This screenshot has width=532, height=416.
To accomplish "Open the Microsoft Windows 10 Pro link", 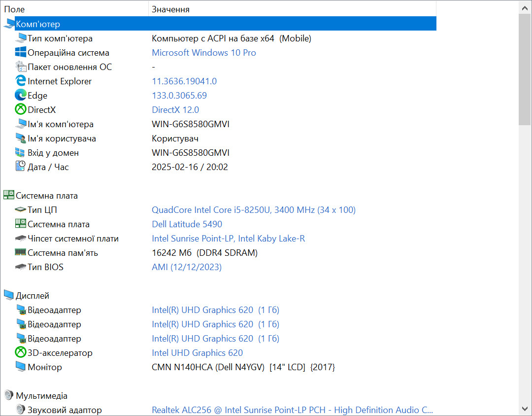I will [203, 53].
